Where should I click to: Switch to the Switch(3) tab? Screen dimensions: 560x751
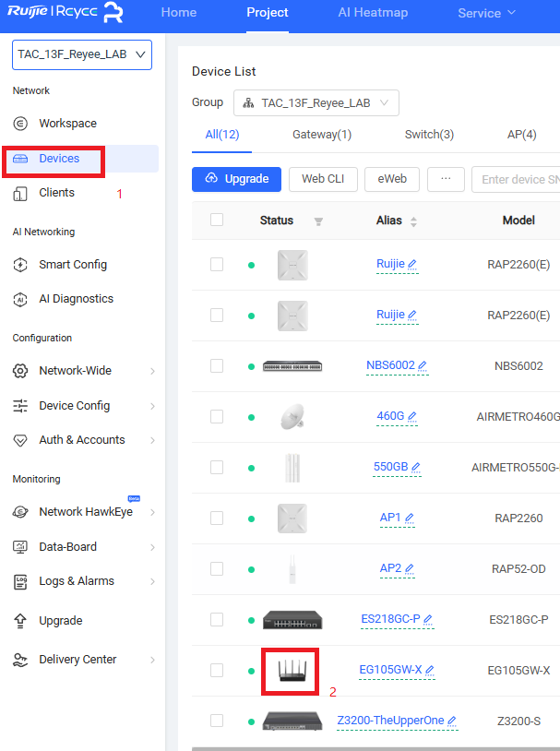click(429, 135)
